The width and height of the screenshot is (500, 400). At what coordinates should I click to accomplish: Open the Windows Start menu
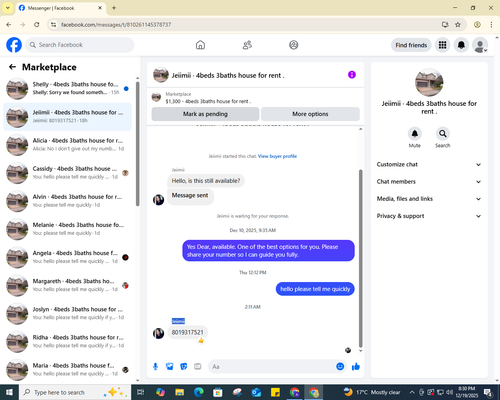[9, 392]
